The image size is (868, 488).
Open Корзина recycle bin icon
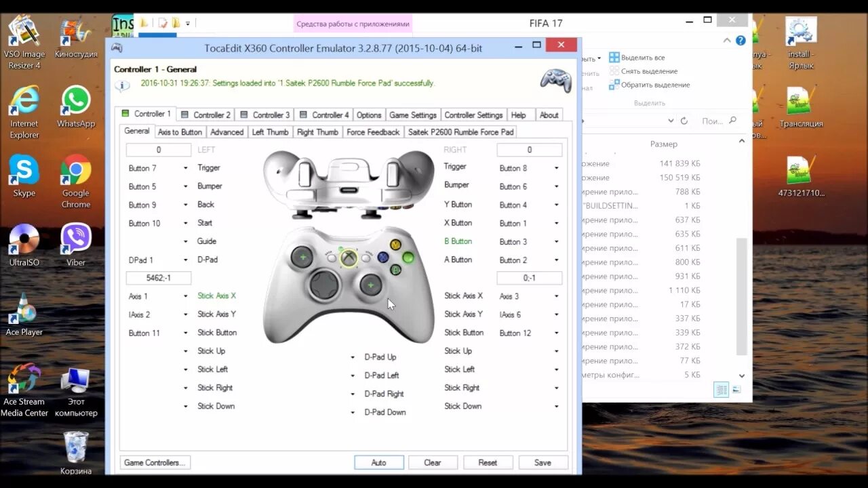tap(76, 453)
